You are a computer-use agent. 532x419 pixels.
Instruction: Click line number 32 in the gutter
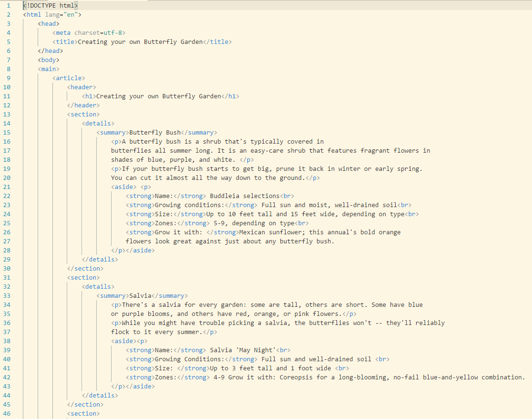click(x=7, y=287)
